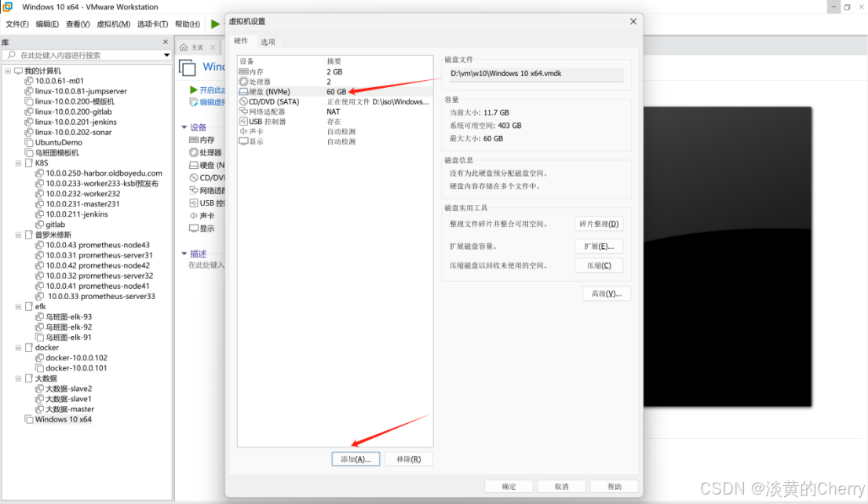Image resolution: width=868 pixels, height=504 pixels.
Task: Click the 帮助 button in the dialog
Action: point(615,486)
